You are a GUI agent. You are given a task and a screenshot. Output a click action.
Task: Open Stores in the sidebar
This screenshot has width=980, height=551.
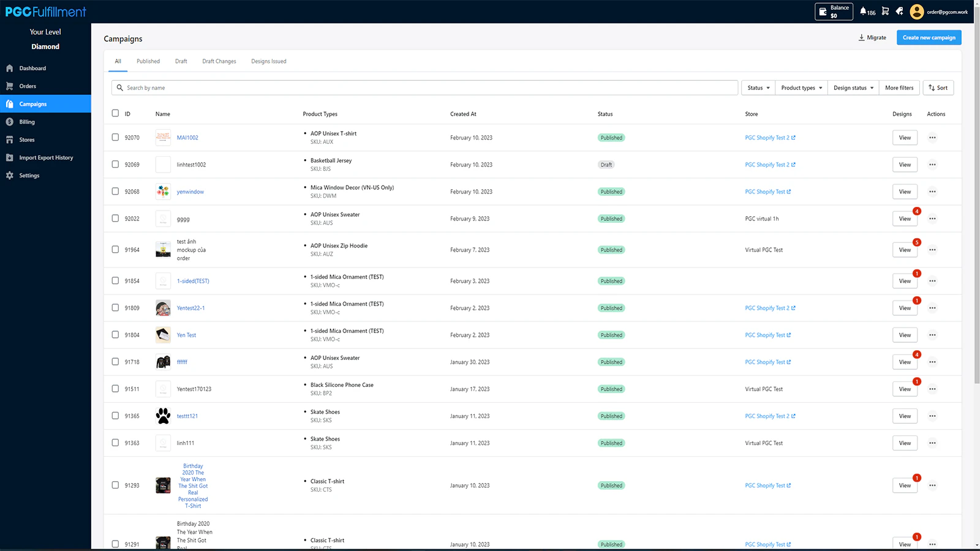[27, 140]
